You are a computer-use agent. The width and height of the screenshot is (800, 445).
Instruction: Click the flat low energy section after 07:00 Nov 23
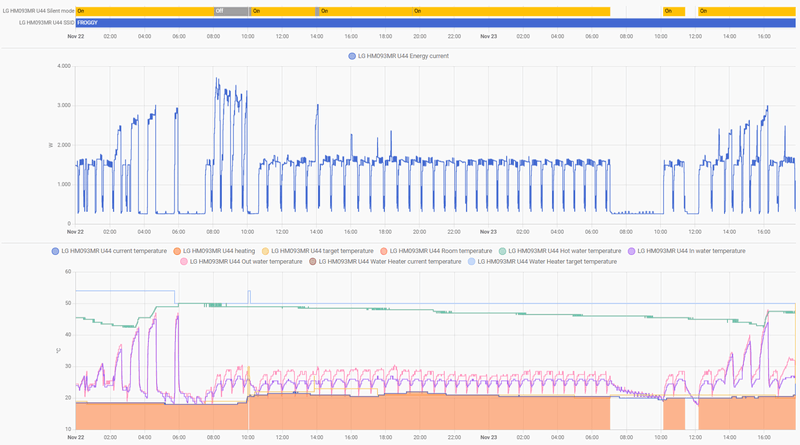(637, 212)
